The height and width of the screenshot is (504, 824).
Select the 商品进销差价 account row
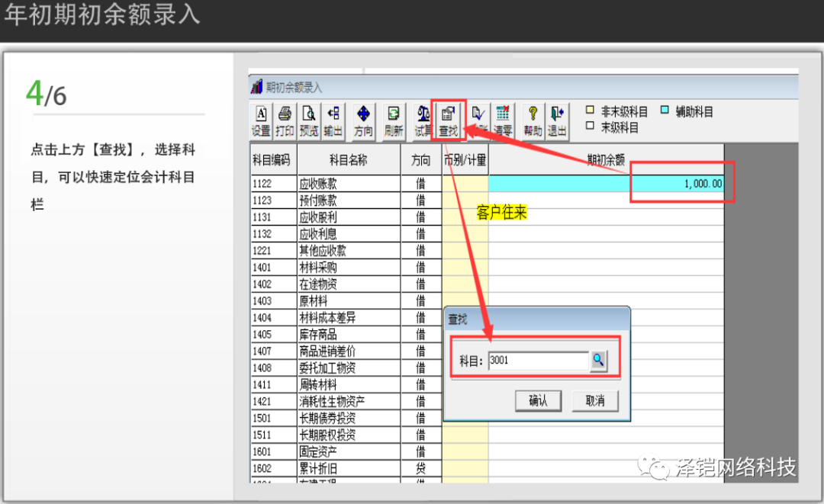pyautogui.click(x=349, y=352)
